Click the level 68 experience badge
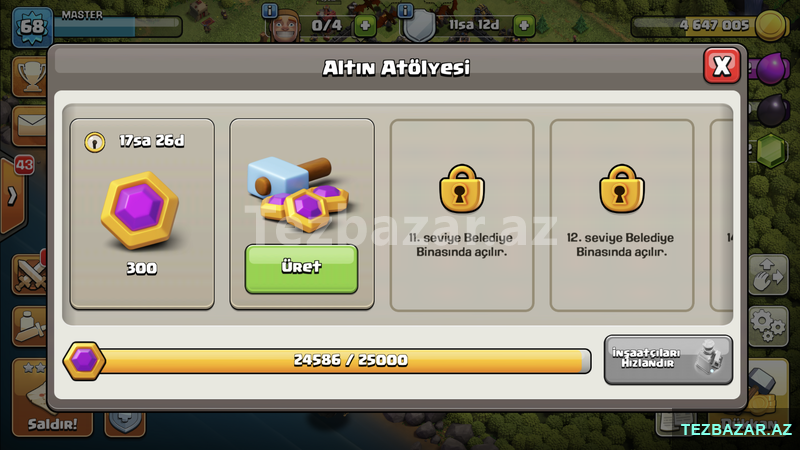The width and height of the screenshot is (800, 450). point(33,27)
